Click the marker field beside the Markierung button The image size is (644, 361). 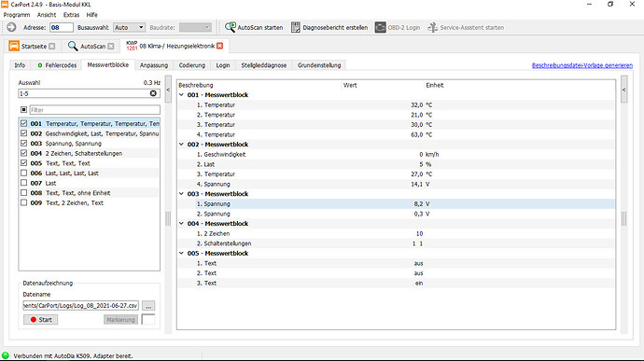click(148, 319)
